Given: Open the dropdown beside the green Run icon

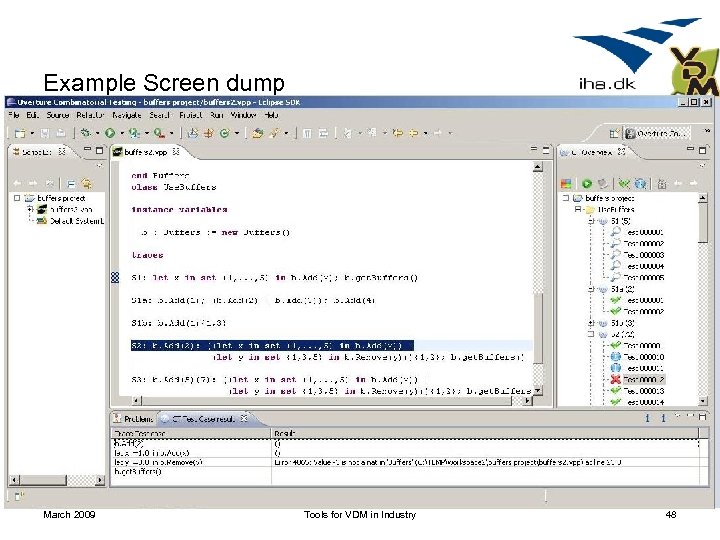Looking at the screenshot, I should tap(122, 134).
